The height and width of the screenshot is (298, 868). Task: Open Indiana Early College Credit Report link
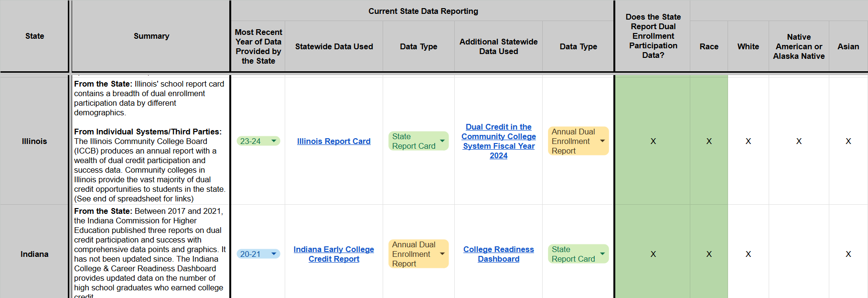pyautogui.click(x=334, y=254)
